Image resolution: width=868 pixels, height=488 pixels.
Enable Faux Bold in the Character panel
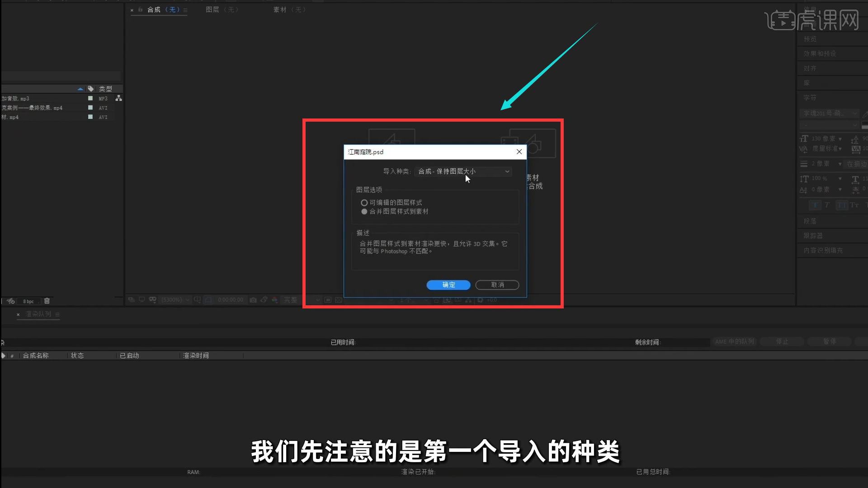click(x=816, y=205)
